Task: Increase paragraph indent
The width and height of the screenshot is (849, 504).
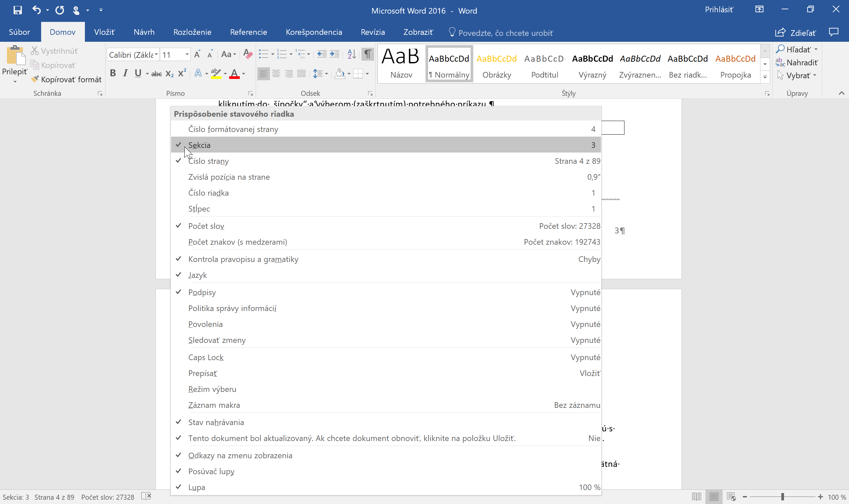Action: pyautogui.click(x=335, y=54)
